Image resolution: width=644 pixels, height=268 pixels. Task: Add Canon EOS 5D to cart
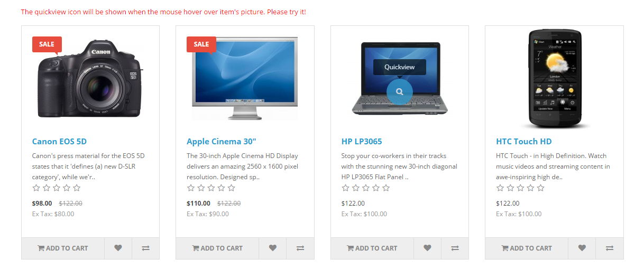(63, 248)
